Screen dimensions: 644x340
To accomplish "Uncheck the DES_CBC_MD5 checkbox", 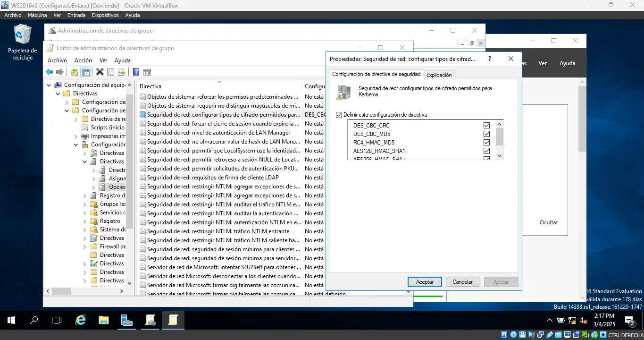I will click(x=486, y=134).
